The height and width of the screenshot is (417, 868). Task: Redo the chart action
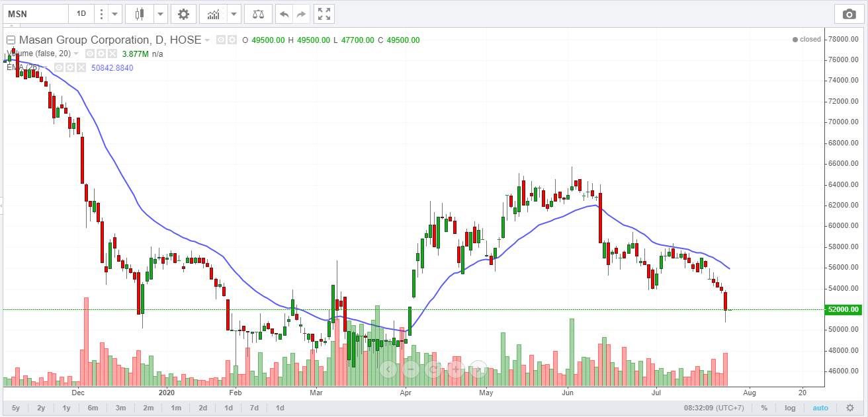coord(301,13)
